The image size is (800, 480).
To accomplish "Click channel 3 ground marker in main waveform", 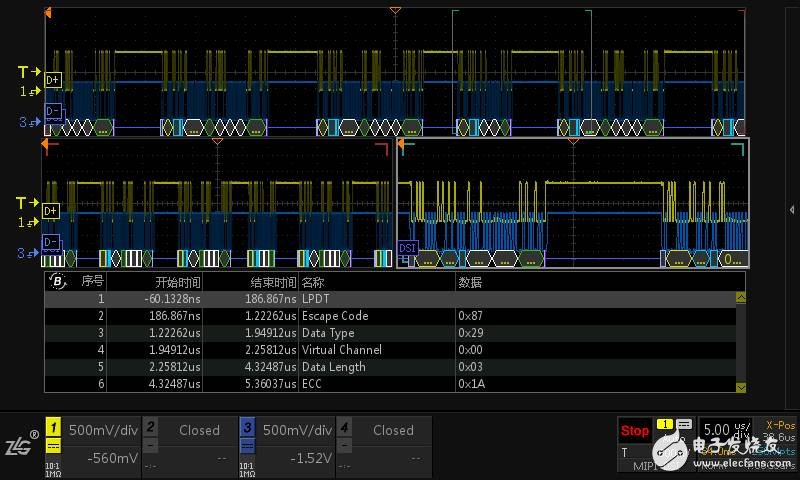I will 30,122.
